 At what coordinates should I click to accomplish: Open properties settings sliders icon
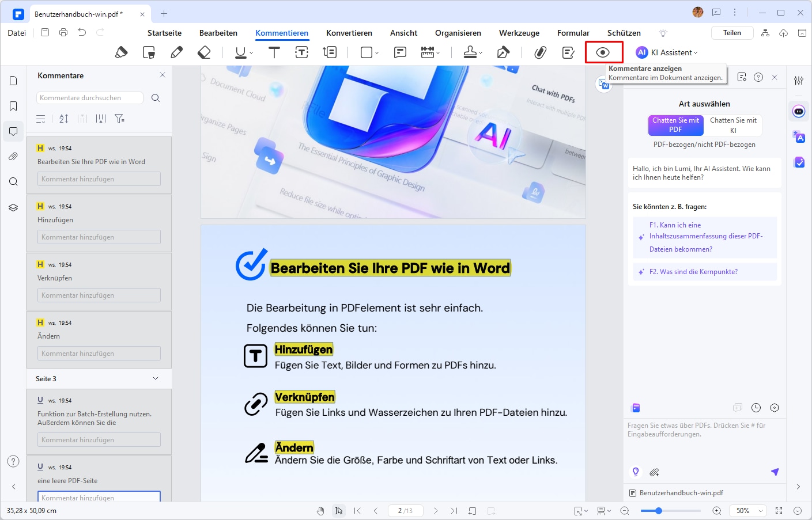799,81
